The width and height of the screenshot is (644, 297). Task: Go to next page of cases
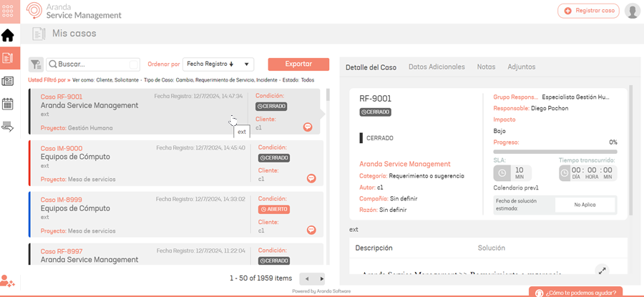321,278
